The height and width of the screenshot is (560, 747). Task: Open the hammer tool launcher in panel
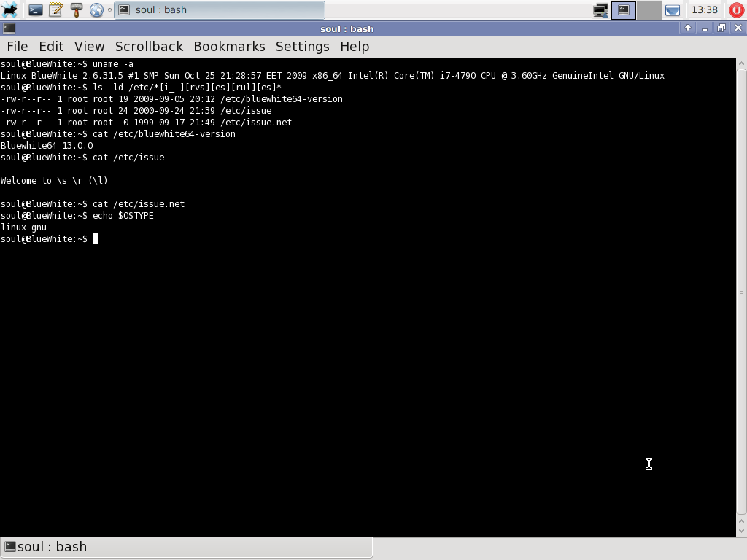pyautogui.click(x=76, y=9)
